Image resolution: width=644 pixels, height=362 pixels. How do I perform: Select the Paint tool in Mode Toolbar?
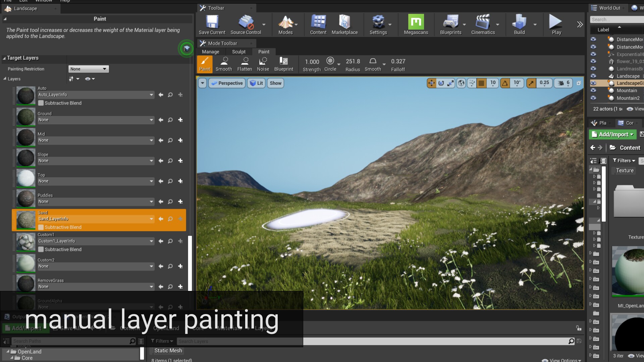[205, 64]
